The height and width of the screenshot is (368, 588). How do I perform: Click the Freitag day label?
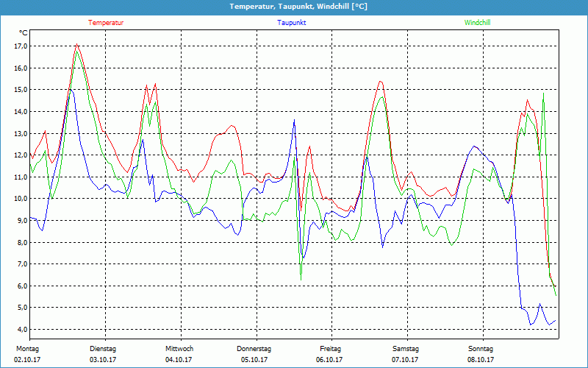click(330, 348)
